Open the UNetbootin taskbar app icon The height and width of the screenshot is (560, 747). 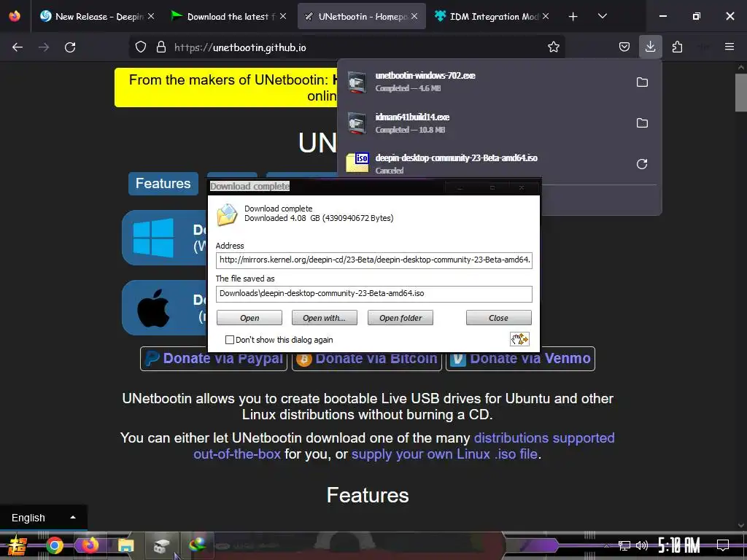[x=161, y=545]
